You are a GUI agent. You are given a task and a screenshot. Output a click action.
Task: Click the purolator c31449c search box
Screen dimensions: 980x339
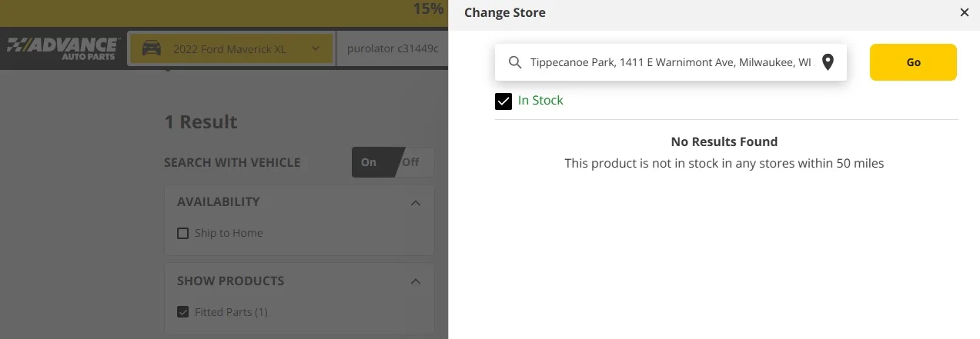tap(392, 48)
